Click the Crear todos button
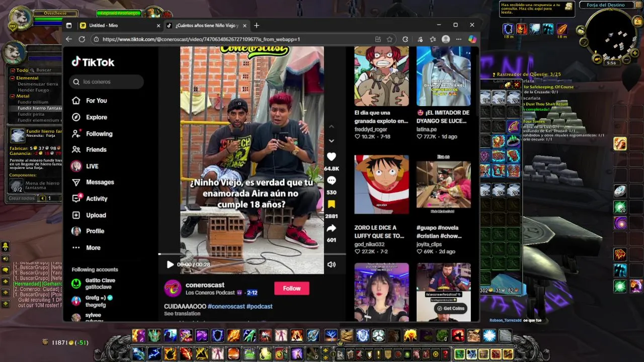Image resolution: width=644 pixels, height=362 pixels. click(22, 199)
